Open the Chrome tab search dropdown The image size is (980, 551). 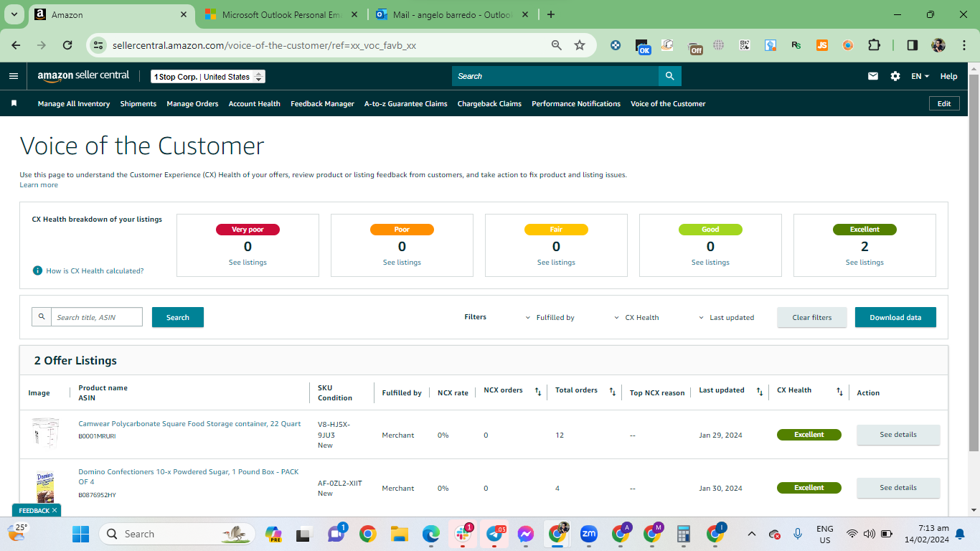(x=14, y=14)
